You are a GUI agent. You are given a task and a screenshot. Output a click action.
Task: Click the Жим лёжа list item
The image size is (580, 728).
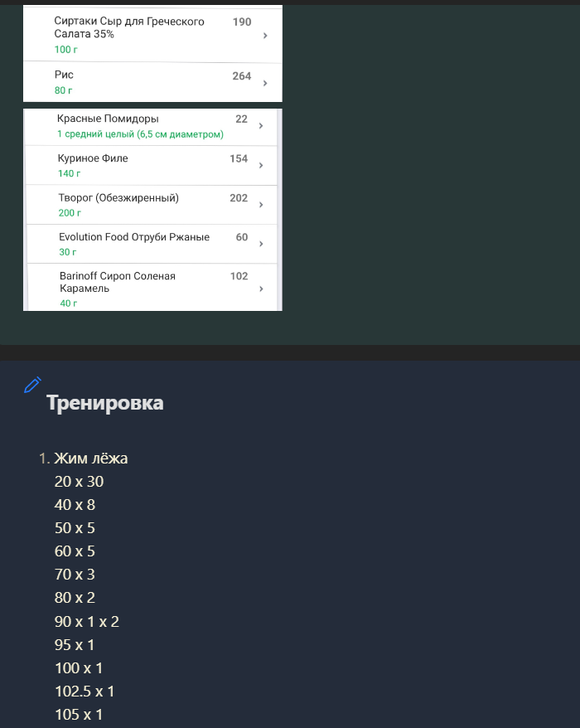(91, 459)
